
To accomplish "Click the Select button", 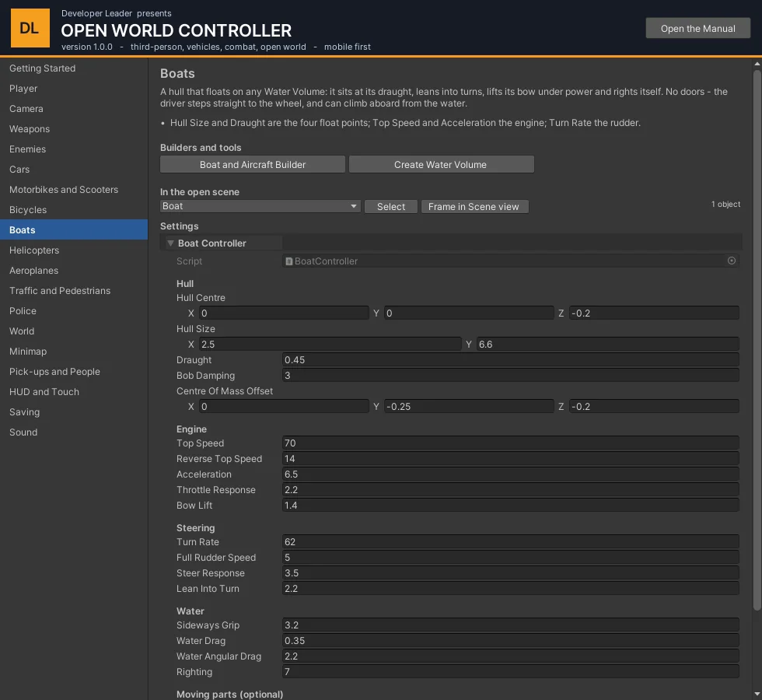I will coord(390,207).
